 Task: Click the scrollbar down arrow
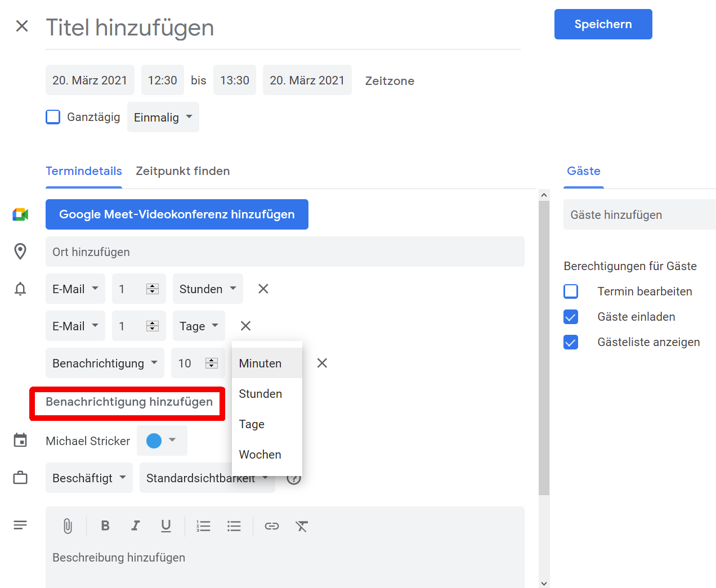click(x=544, y=583)
